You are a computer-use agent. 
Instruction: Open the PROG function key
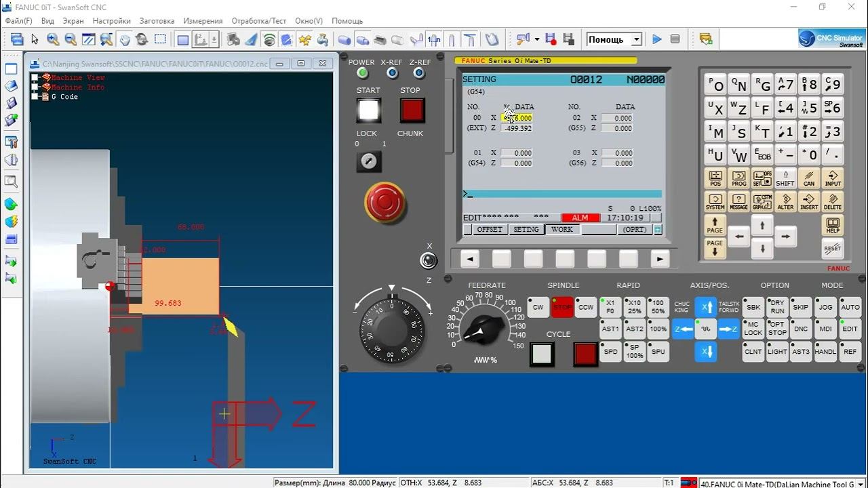[739, 178]
